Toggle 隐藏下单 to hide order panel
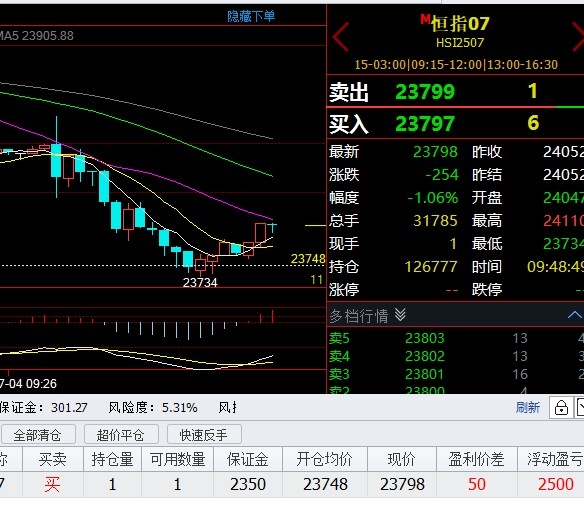 coord(251,16)
